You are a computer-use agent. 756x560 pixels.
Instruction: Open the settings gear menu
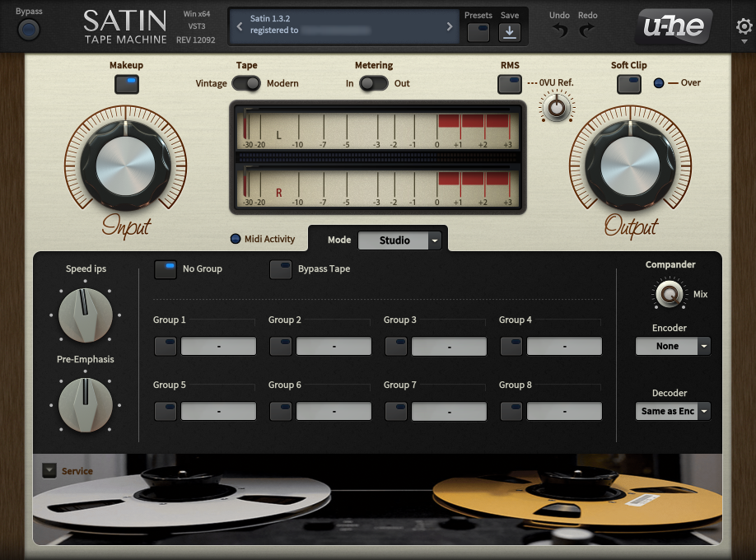(744, 26)
